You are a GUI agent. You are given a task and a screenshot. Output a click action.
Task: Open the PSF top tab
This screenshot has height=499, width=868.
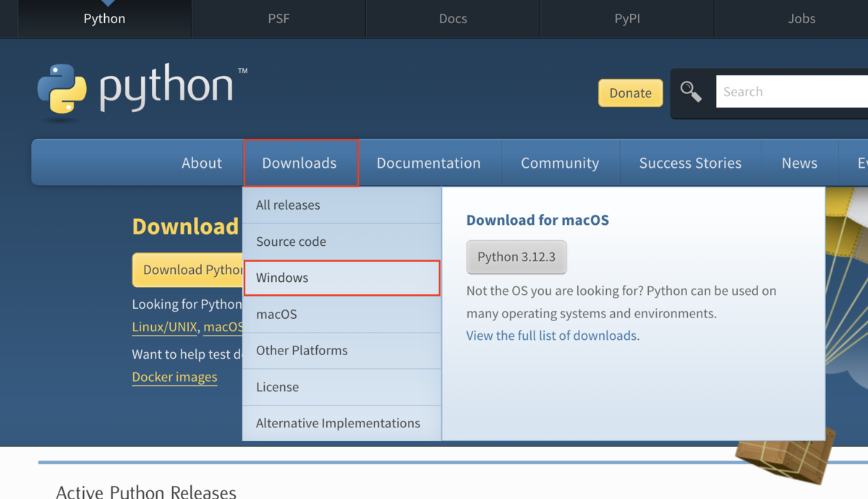click(278, 19)
